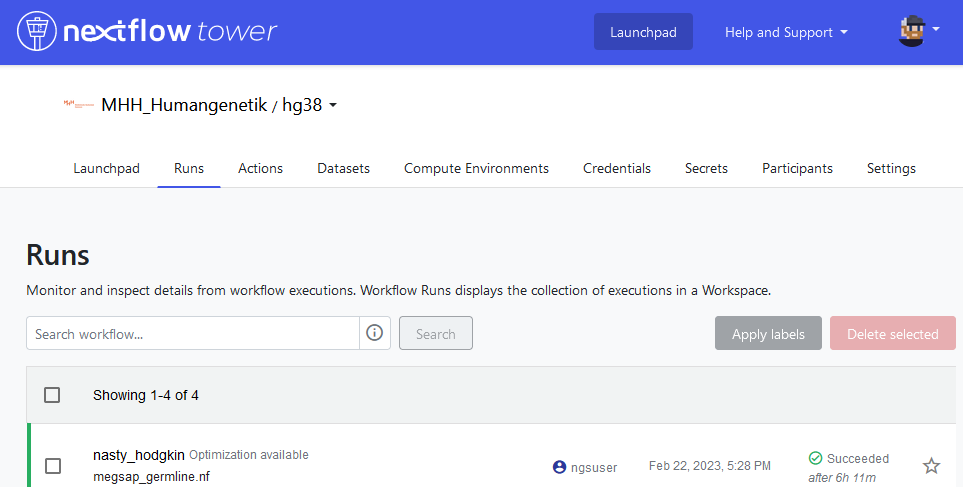Open the nasty_hodgkin run link

(138, 455)
